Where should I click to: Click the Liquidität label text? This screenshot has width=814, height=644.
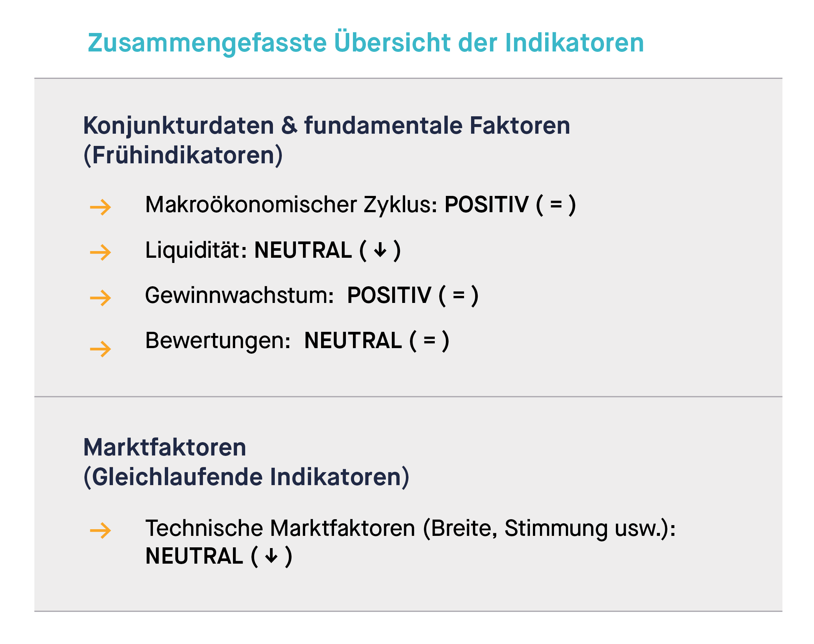[196, 250]
